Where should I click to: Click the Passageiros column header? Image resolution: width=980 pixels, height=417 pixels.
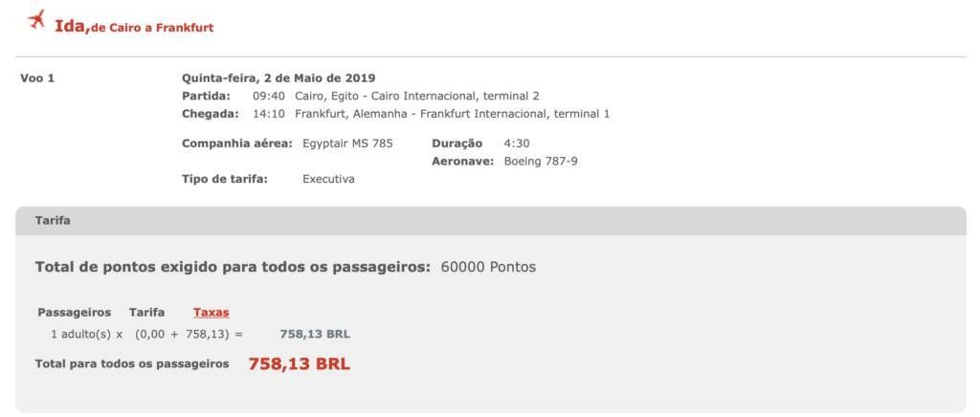[x=74, y=312]
